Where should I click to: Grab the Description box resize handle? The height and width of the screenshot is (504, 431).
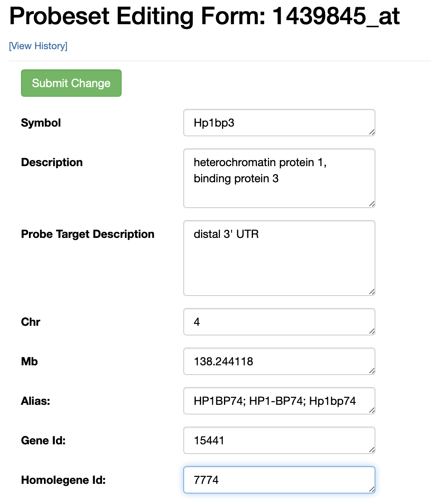[372, 204]
